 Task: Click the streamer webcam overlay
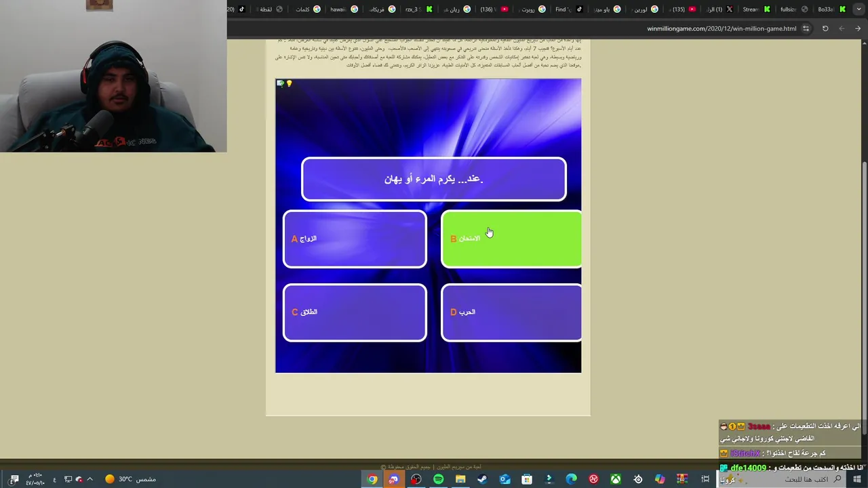tap(113, 76)
